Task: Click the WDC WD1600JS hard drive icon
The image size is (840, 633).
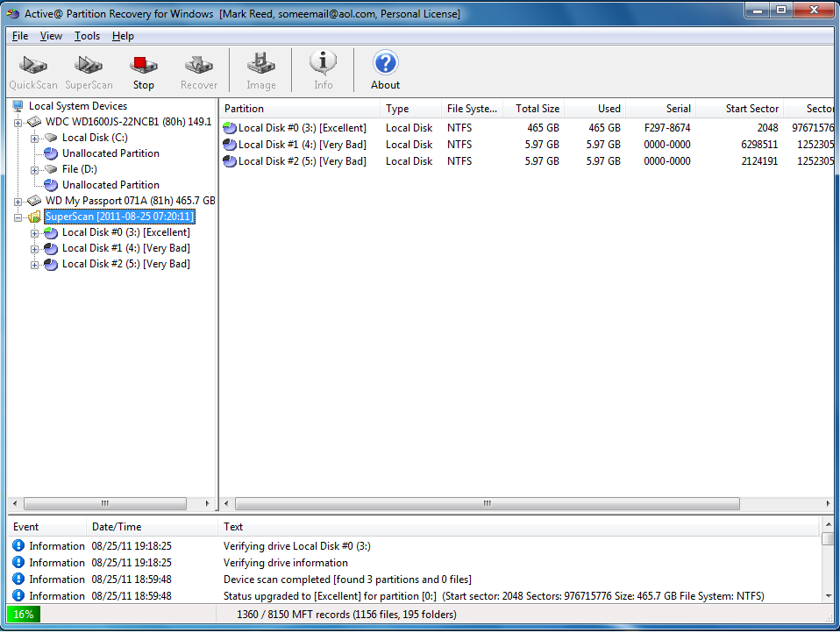Action: (34, 122)
